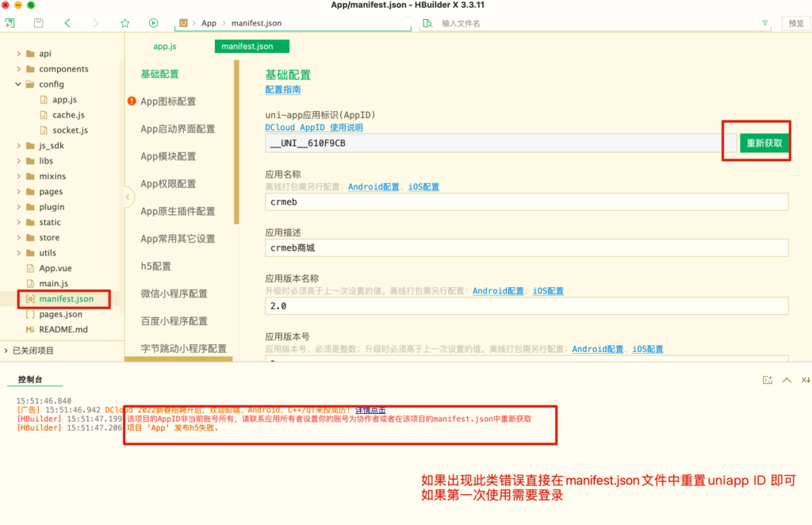Click the app.js file icon in config

44,99
